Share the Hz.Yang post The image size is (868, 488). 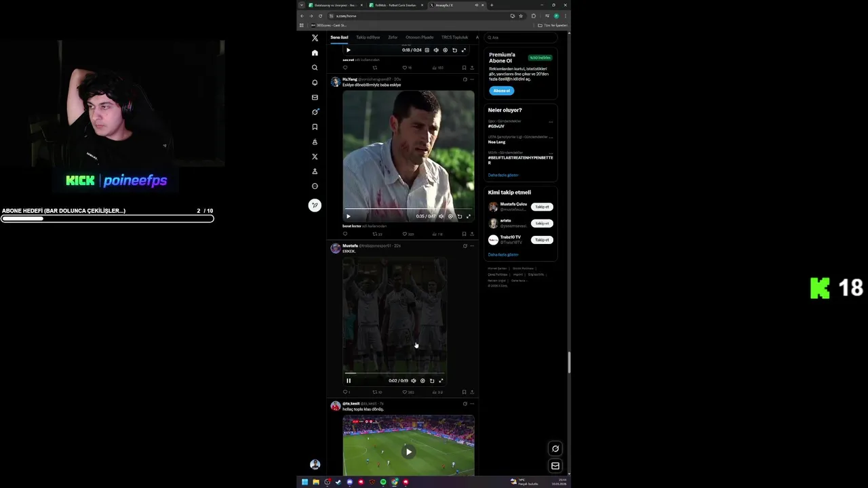472,234
